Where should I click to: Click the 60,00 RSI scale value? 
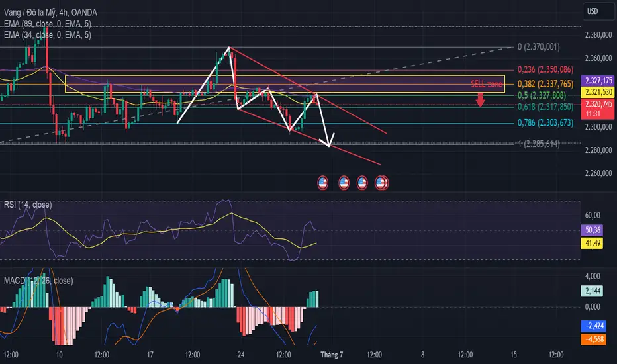(593, 215)
